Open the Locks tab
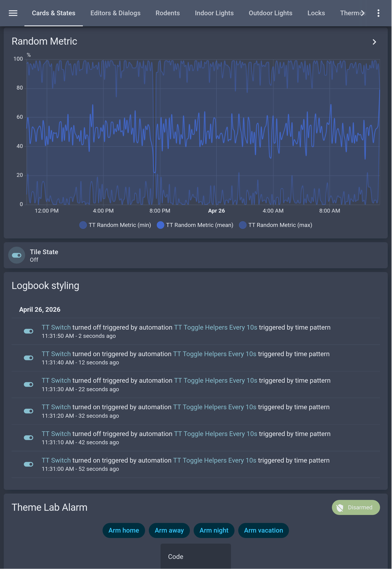 point(316,13)
